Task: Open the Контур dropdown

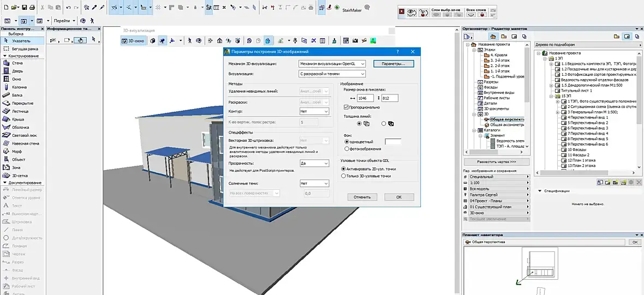Action: point(314,111)
